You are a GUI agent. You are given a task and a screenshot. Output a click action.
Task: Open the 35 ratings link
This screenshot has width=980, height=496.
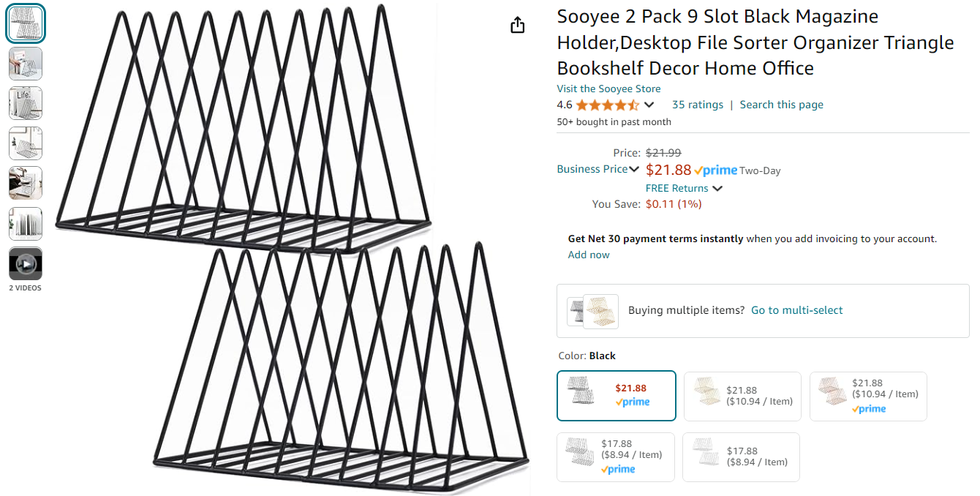point(698,105)
